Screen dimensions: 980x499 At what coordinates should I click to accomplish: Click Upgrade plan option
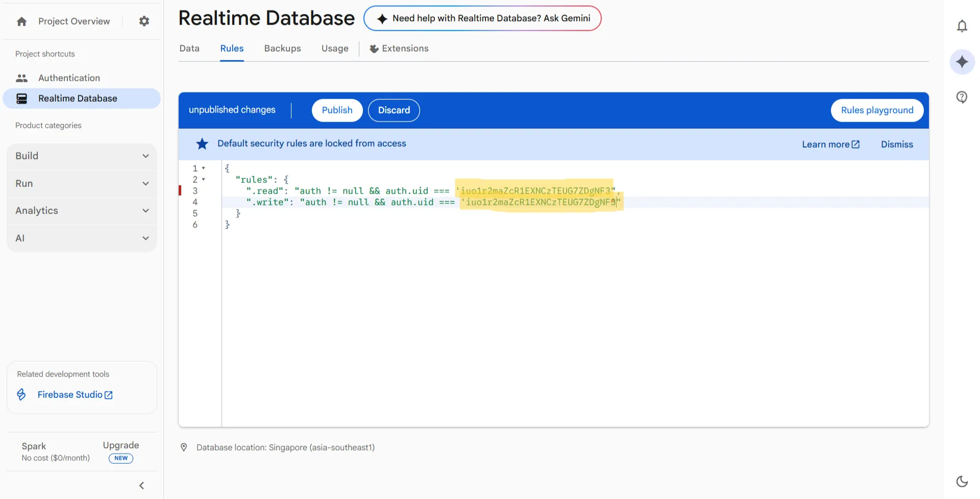click(121, 445)
